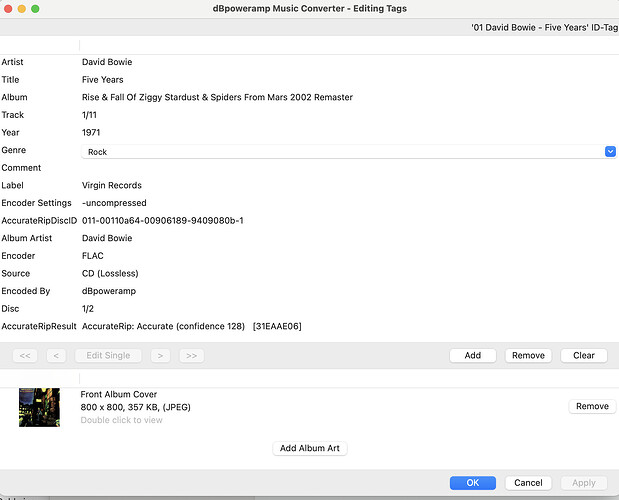
Task: Edit the Track value 1/11
Action: pos(89,115)
